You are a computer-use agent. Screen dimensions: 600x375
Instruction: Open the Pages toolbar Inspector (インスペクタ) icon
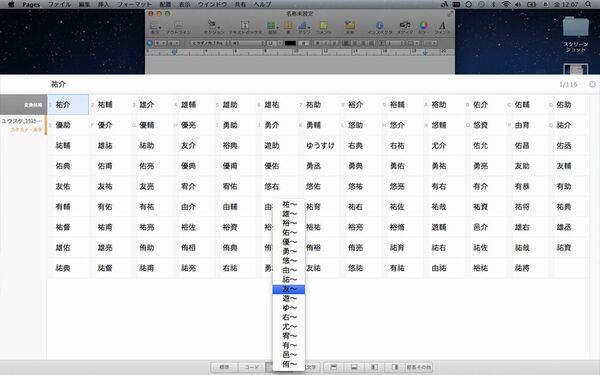point(380,27)
